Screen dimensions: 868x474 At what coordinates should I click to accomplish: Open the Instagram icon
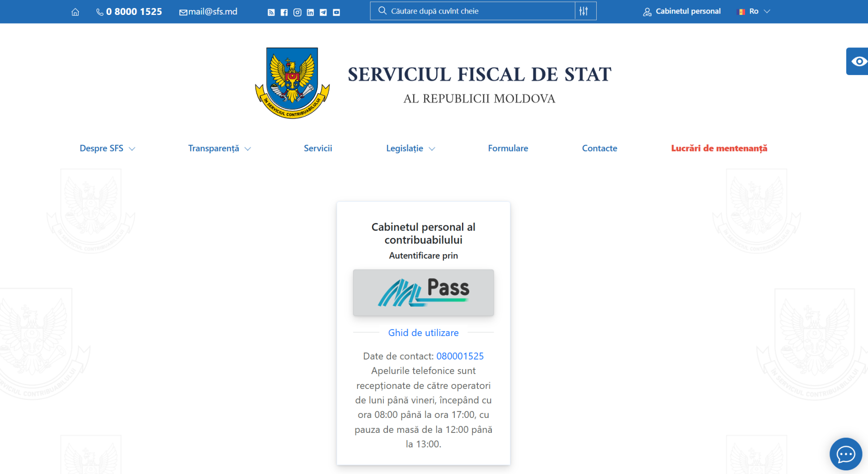pos(297,12)
